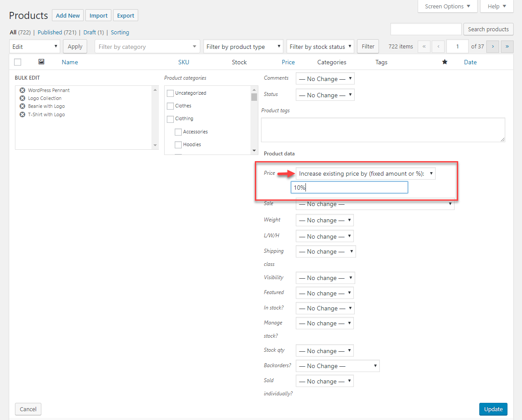Expand the Filter by product type dropdown
This screenshot has height=420, width=522.
(x=243, y=47)
